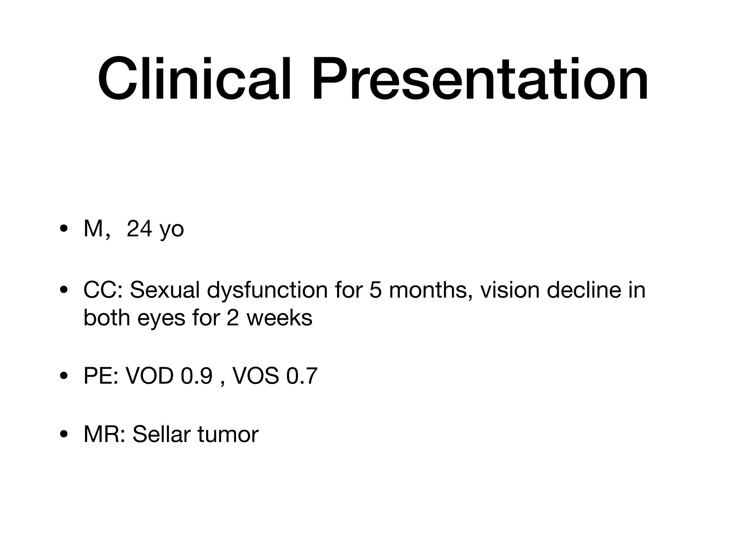Click the word "Clinical" in the title
747x560 pixels.
[194, 78]
